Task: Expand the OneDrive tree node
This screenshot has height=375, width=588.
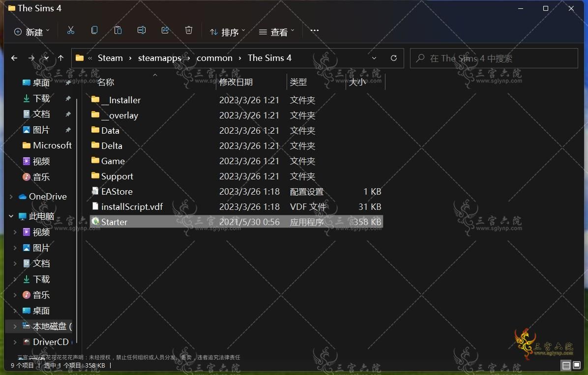Action: [x=11, y=197]
